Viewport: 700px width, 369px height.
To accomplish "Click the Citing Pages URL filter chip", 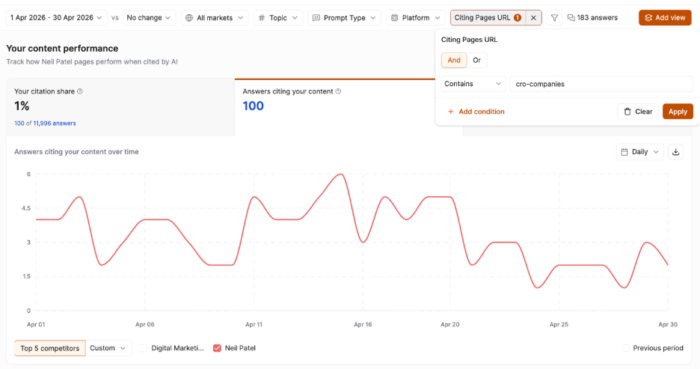I will point(488,18).
